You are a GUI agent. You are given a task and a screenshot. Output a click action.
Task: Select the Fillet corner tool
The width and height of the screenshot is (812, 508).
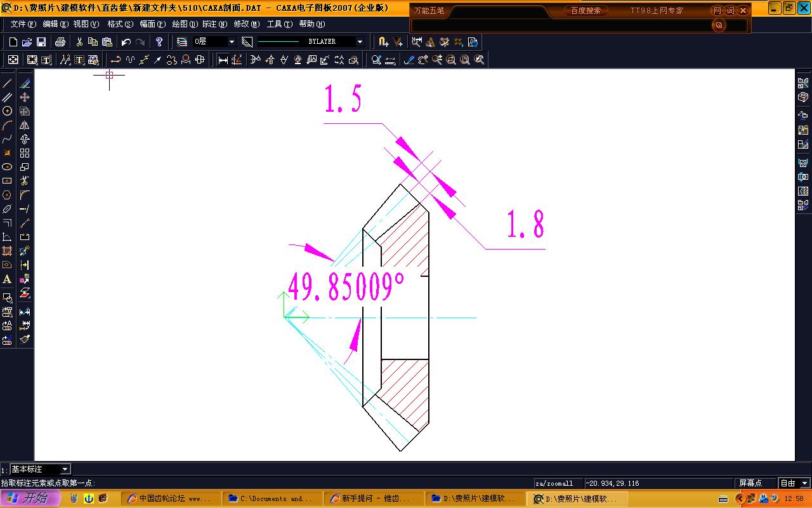pos(25,195)
